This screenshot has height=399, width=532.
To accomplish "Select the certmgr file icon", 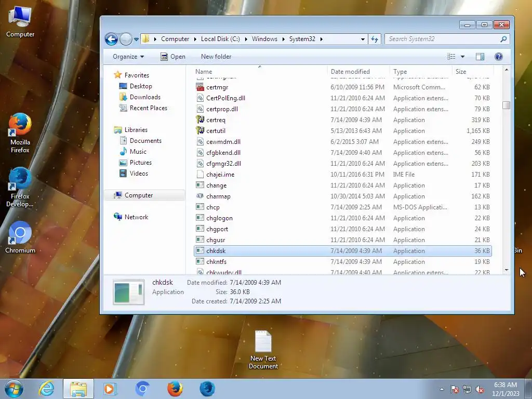I will pos(200,87).
